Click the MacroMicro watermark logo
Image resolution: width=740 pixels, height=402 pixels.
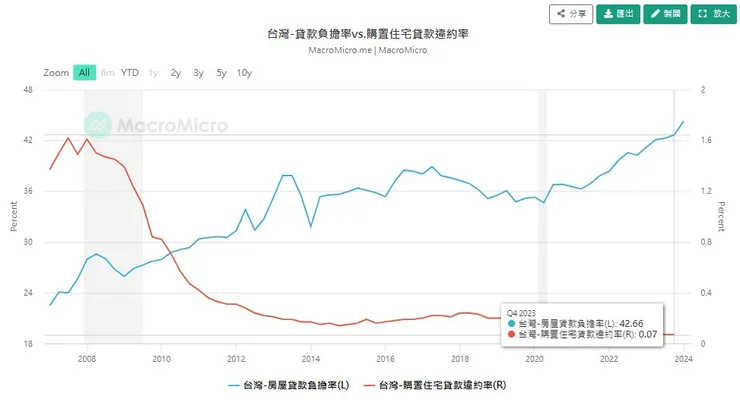point(156,125)
